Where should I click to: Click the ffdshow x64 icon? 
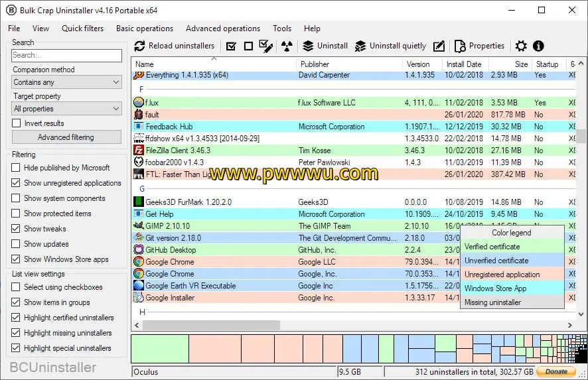coord(139,139)
